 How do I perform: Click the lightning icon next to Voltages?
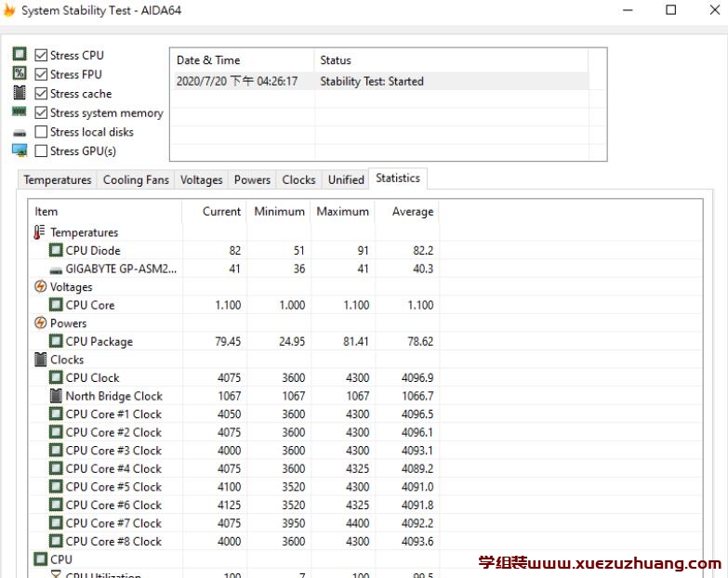(40, 287)
